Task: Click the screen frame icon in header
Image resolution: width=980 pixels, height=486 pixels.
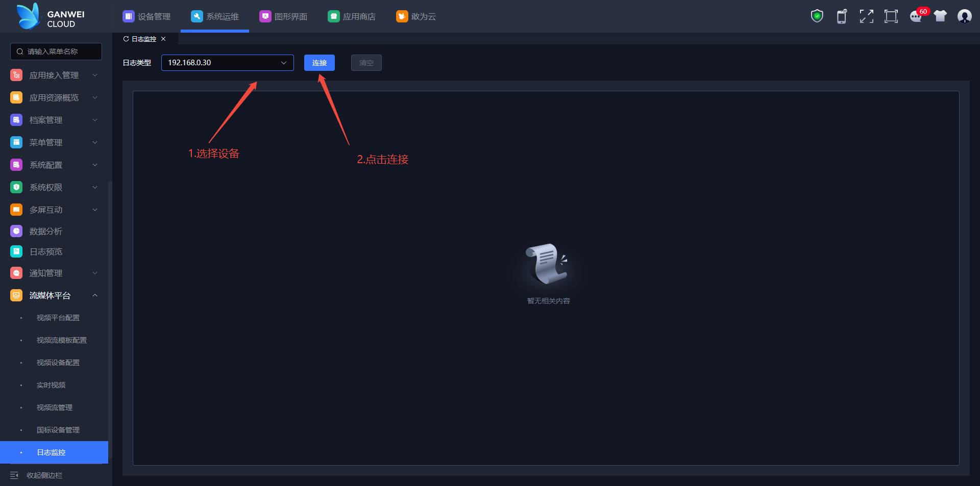Action: pos(891,16)
